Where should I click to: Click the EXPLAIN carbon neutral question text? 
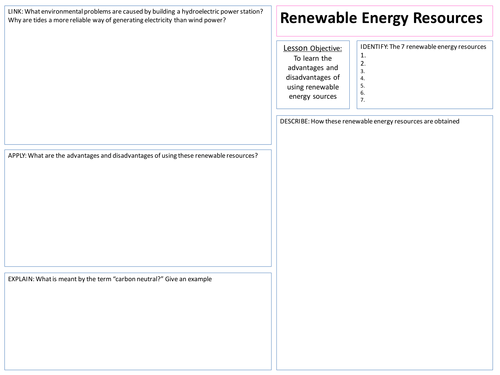click(x=110, y=279)
